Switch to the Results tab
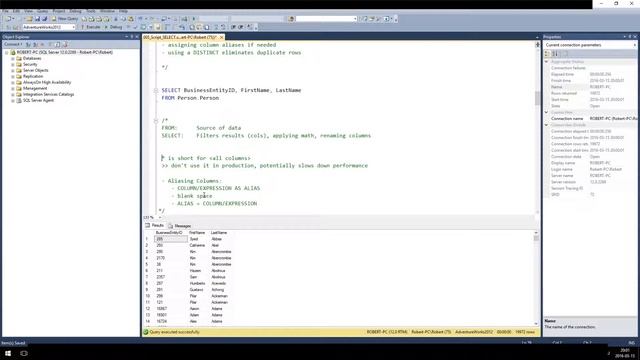 click(155, 225)
